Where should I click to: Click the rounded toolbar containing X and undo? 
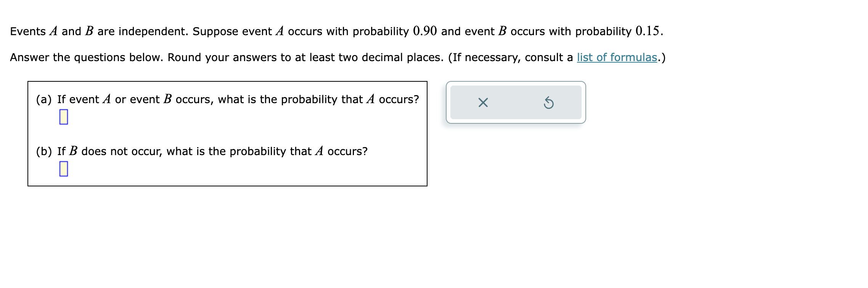point(516,103)
